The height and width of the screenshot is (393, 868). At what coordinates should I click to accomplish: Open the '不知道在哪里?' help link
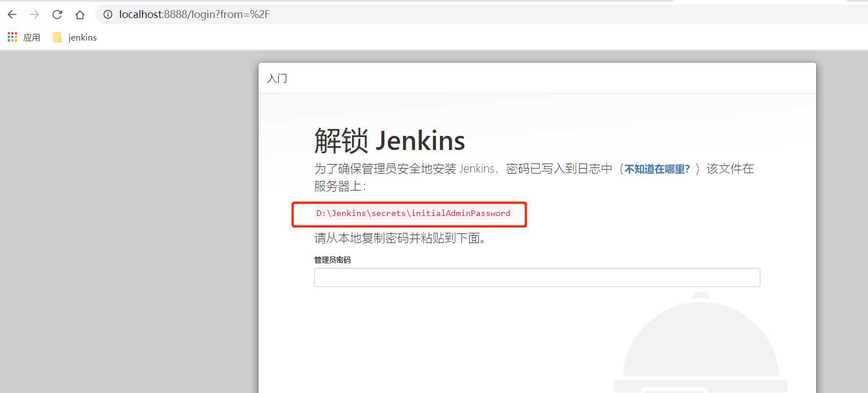tap(657, 169)
